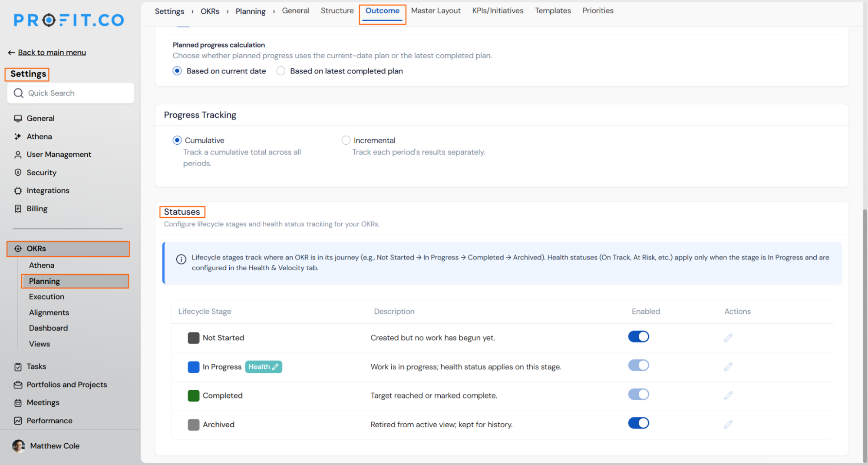Choose Incremental progress tracking
The height and width of the screenshot is (465, 868).
click(x=346, y=140)
